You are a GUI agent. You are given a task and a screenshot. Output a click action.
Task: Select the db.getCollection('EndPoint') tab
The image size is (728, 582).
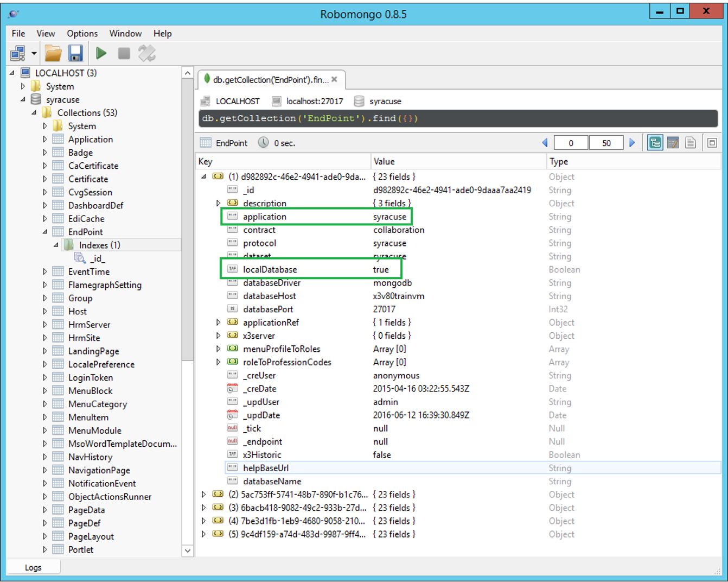[271, 80]
